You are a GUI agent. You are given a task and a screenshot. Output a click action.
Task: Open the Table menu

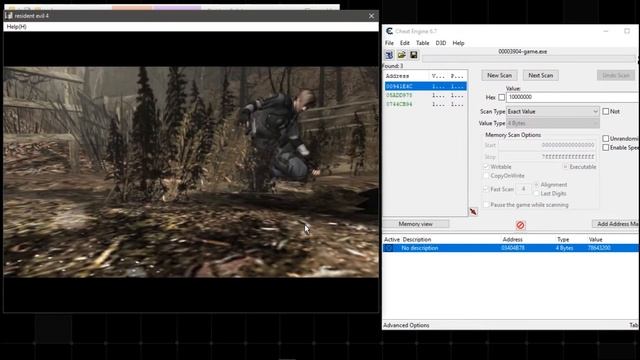tap(422, 43)
